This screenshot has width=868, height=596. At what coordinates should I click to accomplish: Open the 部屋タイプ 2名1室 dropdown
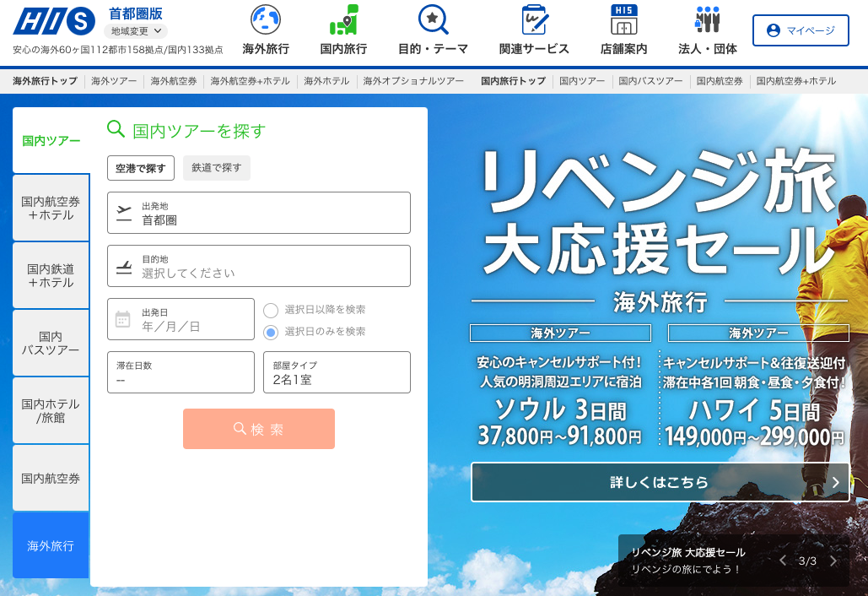pos(337,372)
